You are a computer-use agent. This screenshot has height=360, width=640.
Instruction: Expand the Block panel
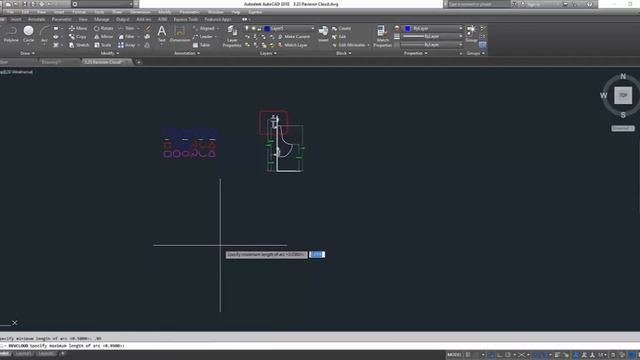click(344, 53)
